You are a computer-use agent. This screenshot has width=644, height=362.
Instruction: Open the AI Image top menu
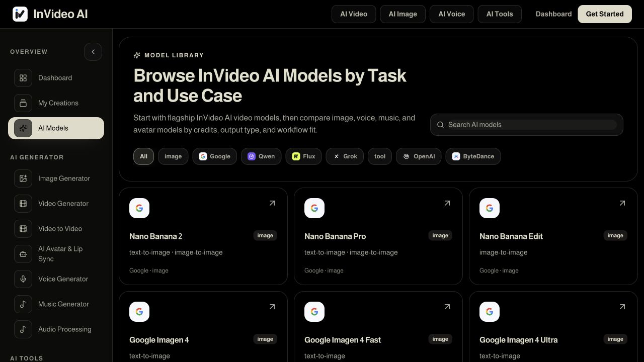coord(403,14)
